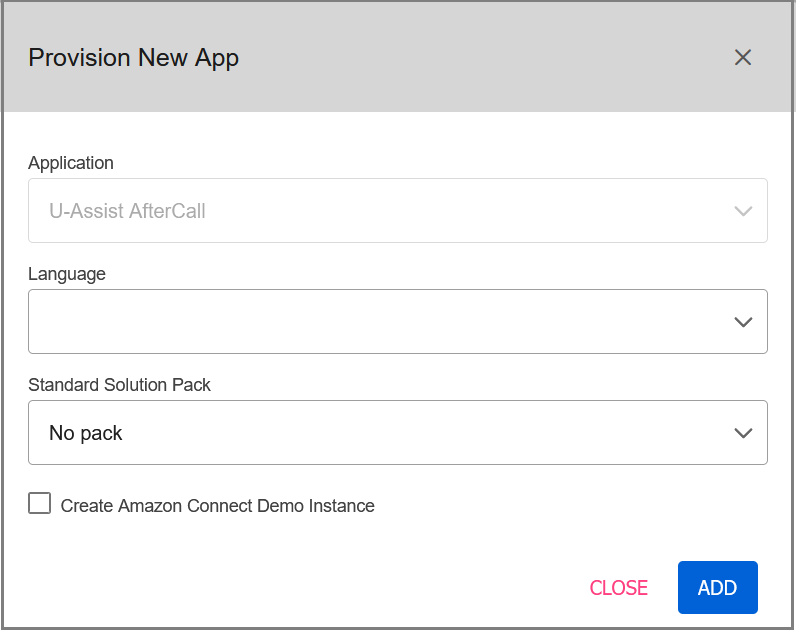Viewport: 796px width, 632px height.
Task: Click the pink CLOSE button
Action: click(x=618, y=588)
